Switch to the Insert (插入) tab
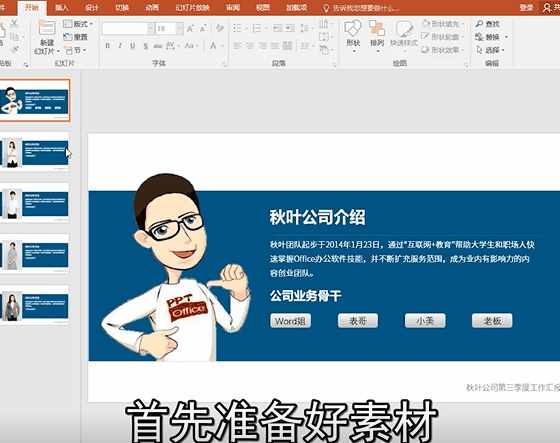The image size is (560, 443). coord(62,8)
